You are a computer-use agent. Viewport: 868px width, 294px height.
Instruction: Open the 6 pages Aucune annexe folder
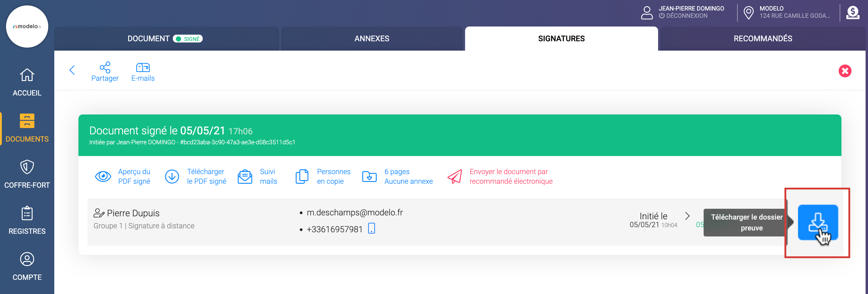[x=369, y=176]
